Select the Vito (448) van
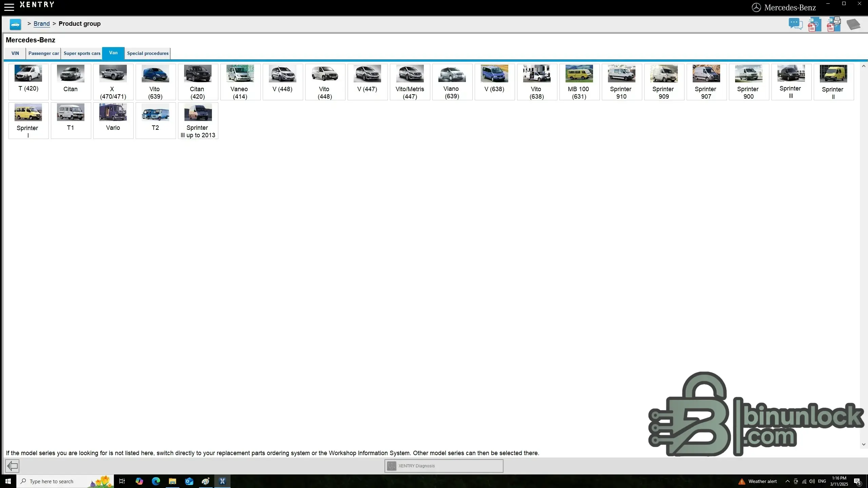868x488 pixels. click(x=325, y=82)
